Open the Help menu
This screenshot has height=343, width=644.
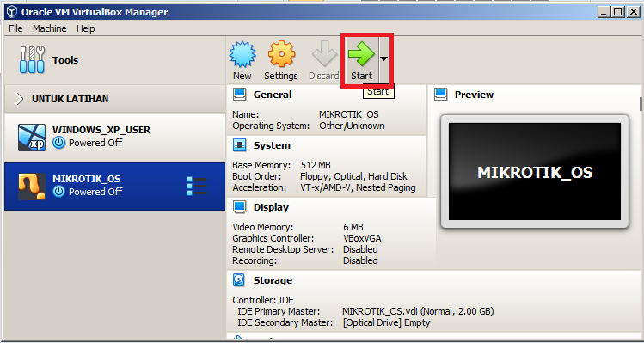[85, 28]
